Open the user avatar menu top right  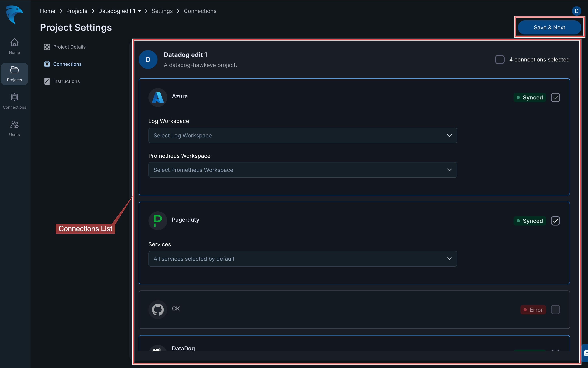576,11
